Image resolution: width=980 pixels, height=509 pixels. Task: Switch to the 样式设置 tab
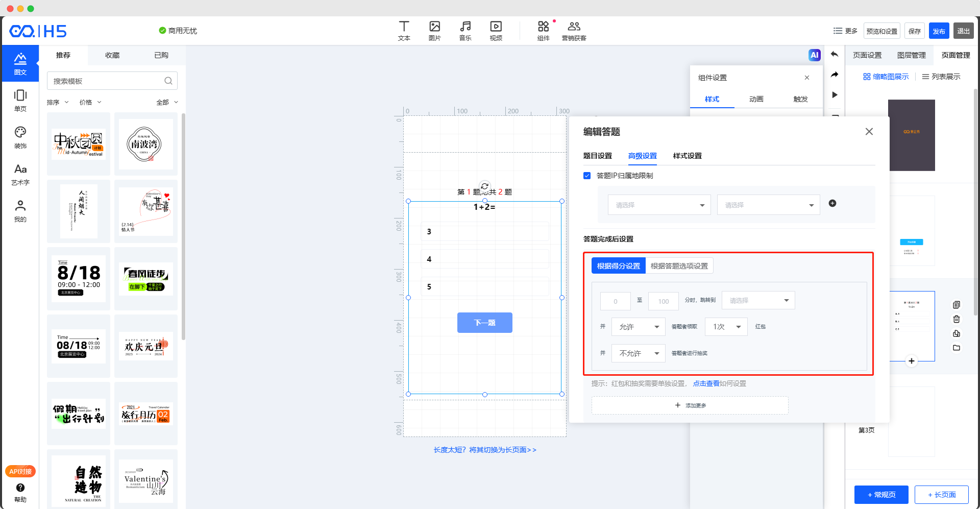(x=687, y=156)
